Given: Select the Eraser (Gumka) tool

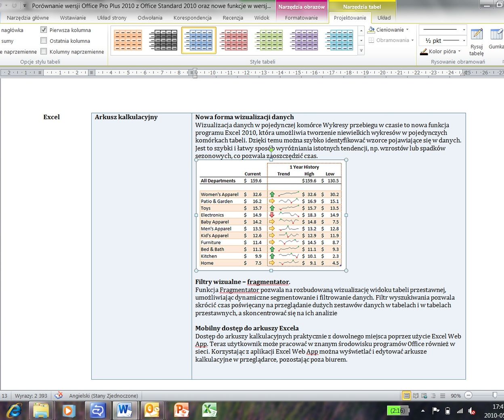Looking at the screenshot, I should point(497,39).
